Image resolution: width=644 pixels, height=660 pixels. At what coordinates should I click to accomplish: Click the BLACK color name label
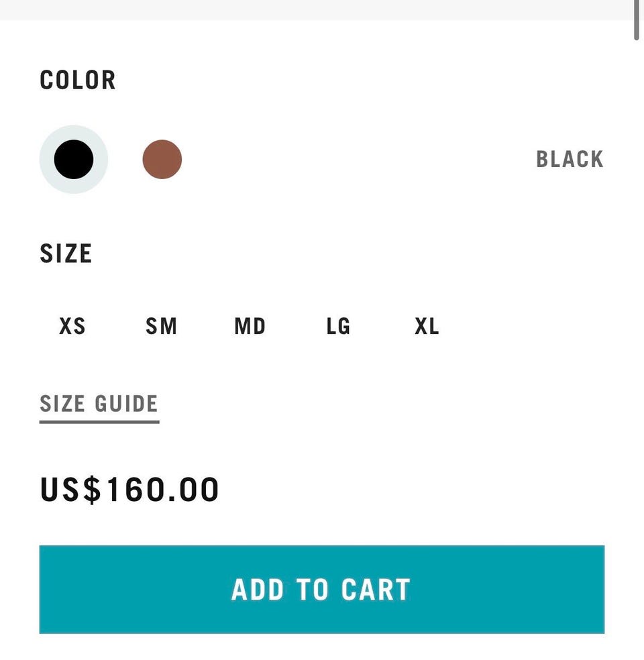pyautogui.click(x=570, y=160)
